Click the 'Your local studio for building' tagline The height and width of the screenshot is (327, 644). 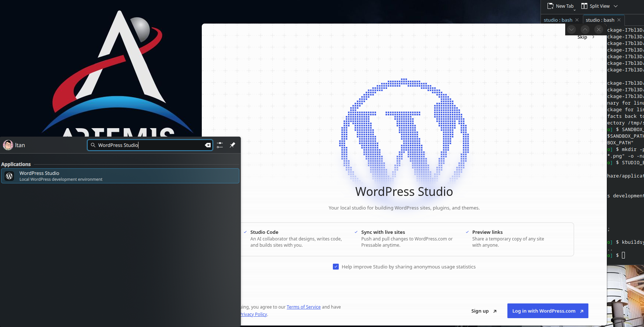404,208
